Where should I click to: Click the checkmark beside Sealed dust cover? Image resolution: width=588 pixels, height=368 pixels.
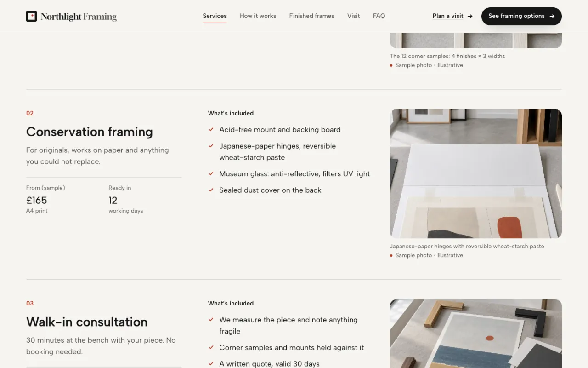[211, 190]
